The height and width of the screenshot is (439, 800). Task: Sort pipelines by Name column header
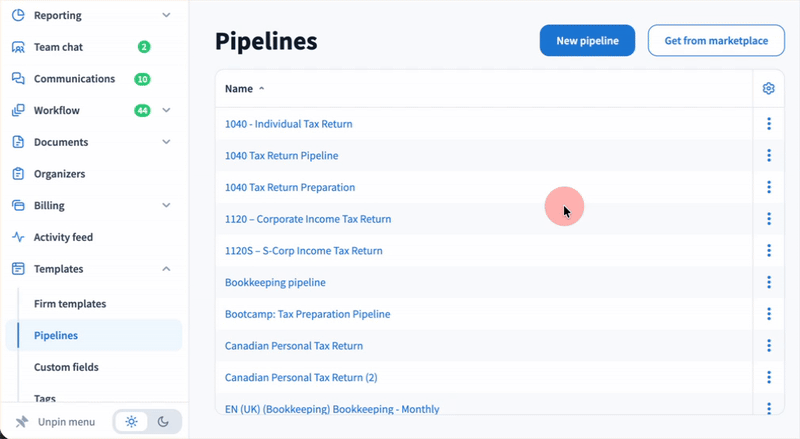pos(239,88)
